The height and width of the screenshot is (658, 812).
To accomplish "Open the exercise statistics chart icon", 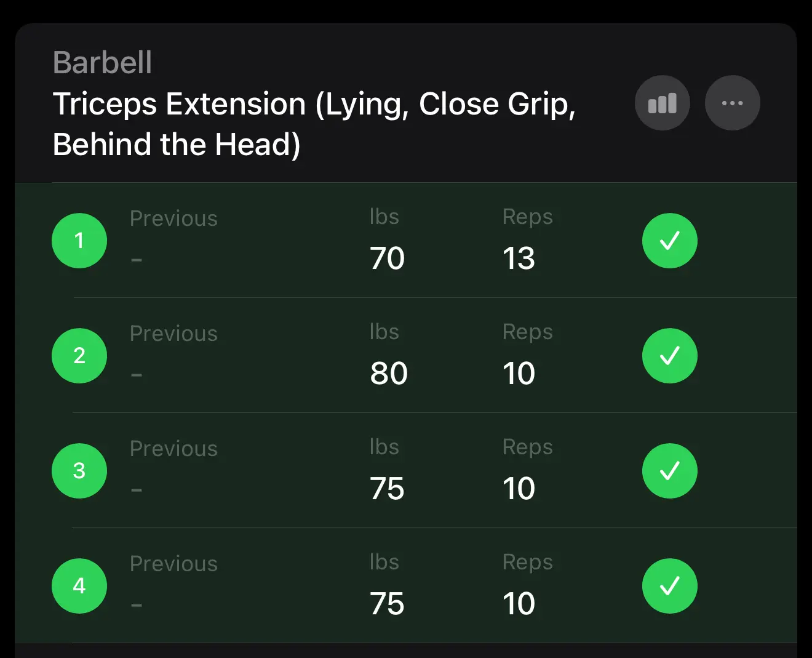I will pos(662,103).
